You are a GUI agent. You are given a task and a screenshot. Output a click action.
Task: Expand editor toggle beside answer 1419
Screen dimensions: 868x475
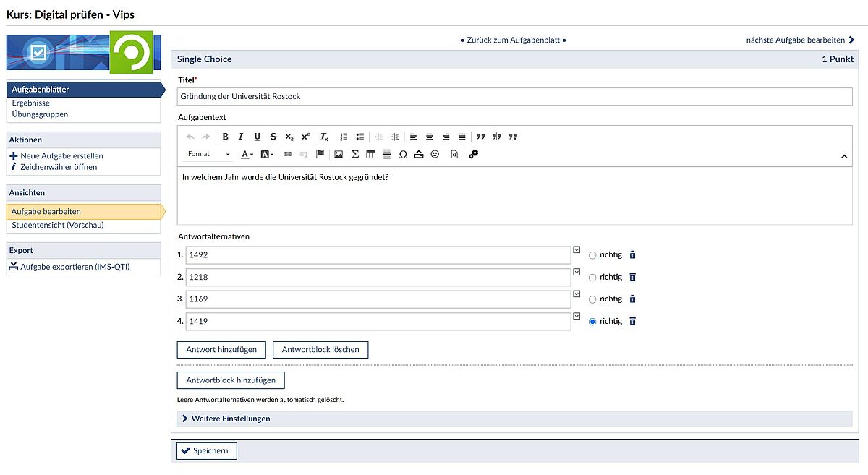click(576, 316)
